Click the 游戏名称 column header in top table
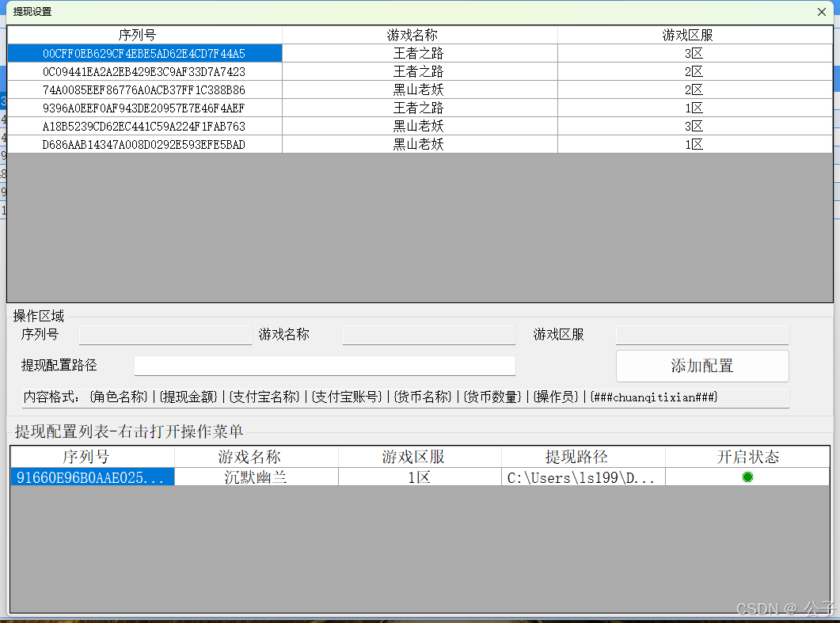The height and width of the screenshot is (623, 840). (420, 35)
